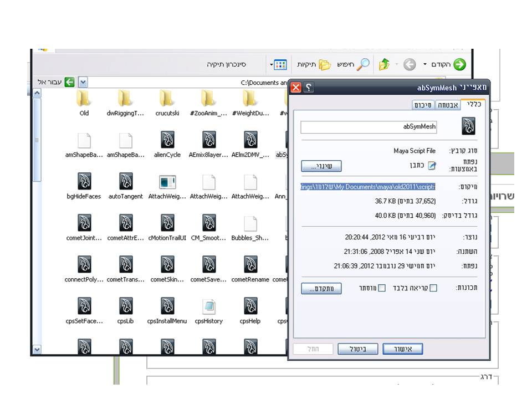Switch to the Summary tab in properties
Image resolution: width=532 pixels, height=399 pixels.
(423, 105)
